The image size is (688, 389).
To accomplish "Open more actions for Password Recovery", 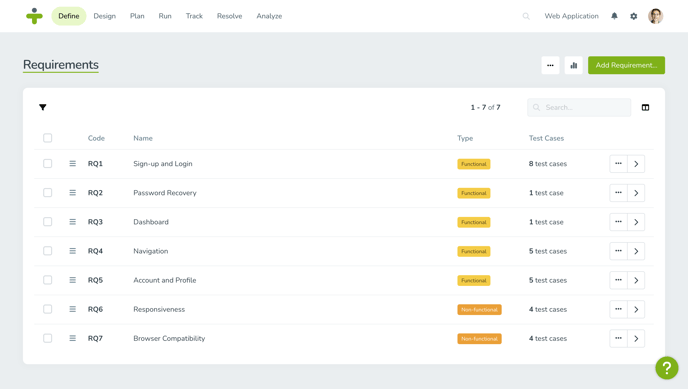I will pos(618,193).
